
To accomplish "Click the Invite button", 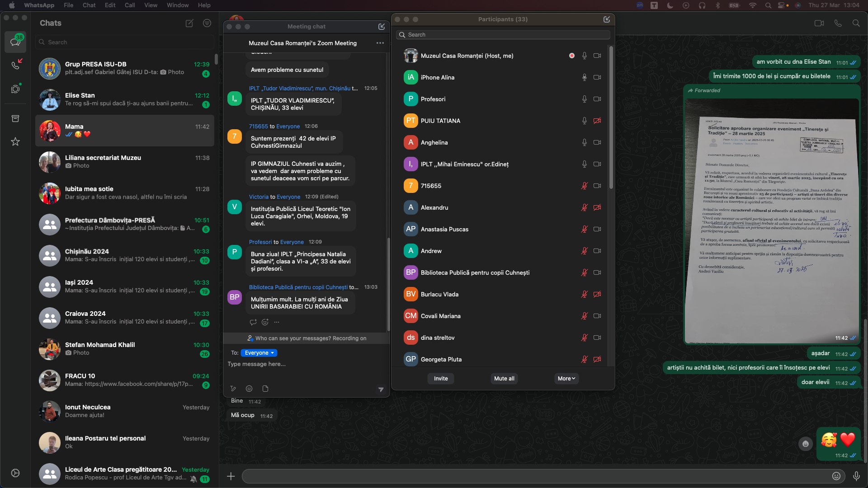I will [x=441, y=379].
